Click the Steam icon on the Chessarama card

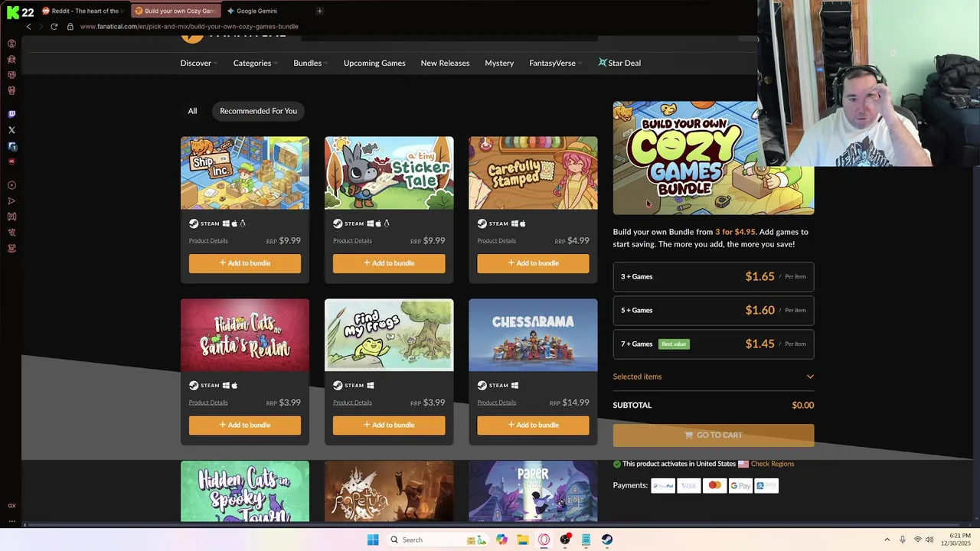(x=482, y=385)
